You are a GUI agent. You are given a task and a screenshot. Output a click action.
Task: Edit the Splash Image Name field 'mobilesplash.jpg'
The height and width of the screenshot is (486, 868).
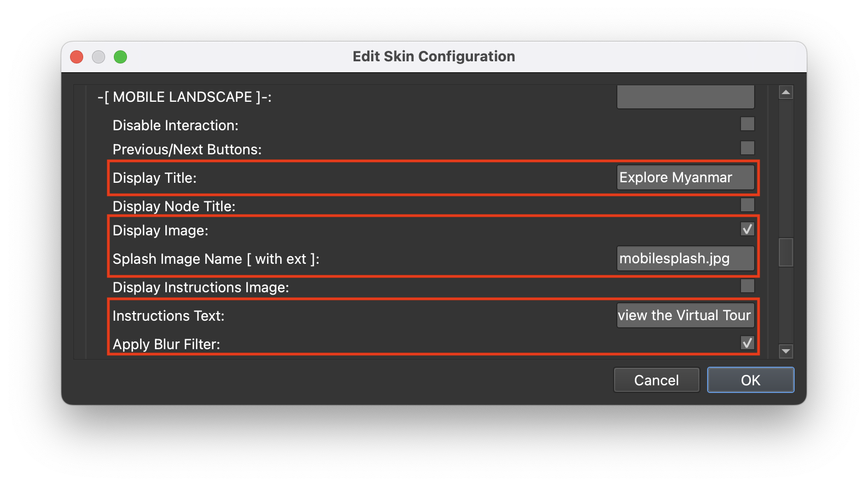pos(685,258)
